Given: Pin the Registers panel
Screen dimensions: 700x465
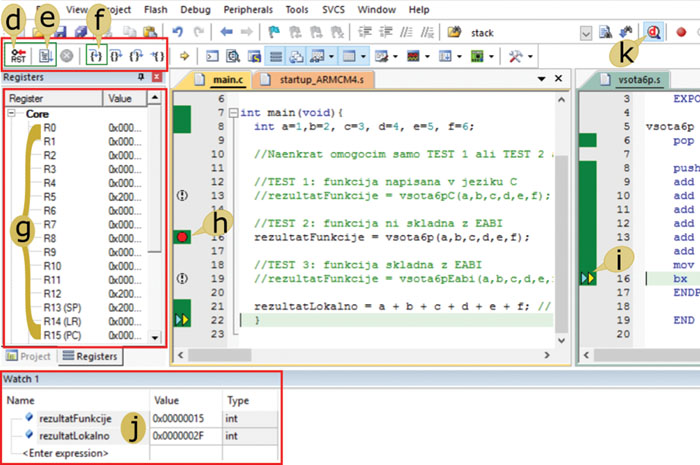Looking at the screenshot, I should 141,77.
